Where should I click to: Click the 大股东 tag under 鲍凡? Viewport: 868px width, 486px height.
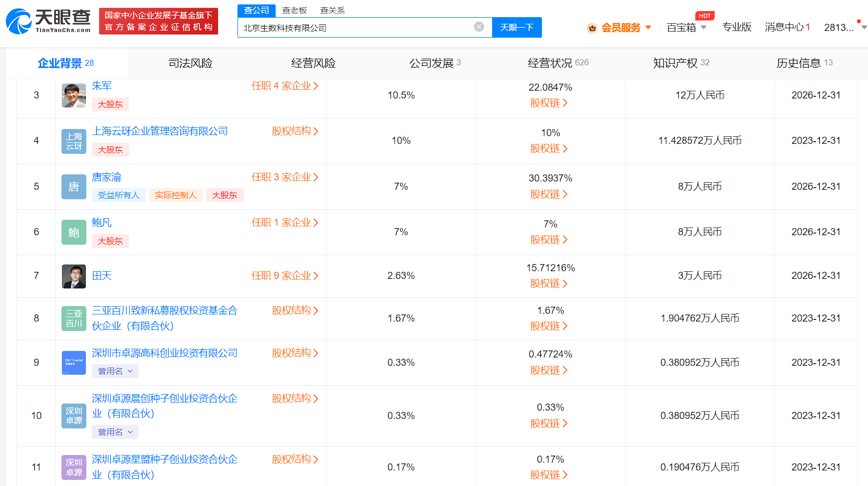[110, 241]
